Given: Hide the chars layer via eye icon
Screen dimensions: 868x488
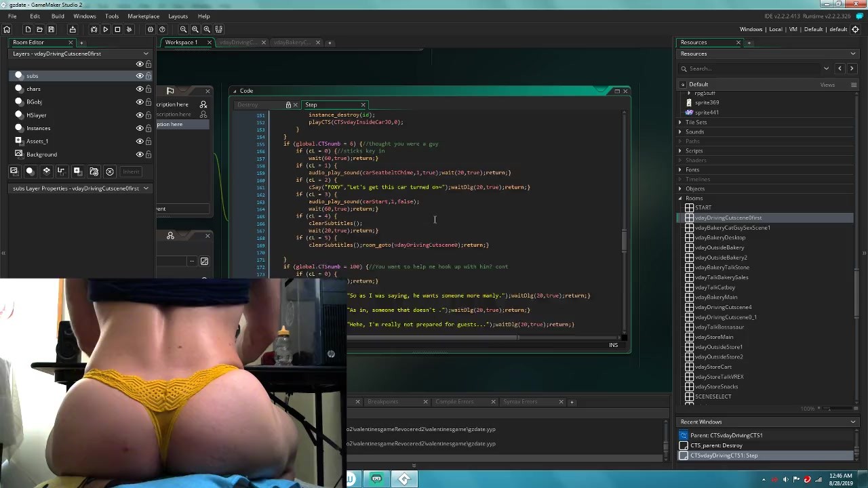Looking at the screenshot, I should tap(140, 89).
